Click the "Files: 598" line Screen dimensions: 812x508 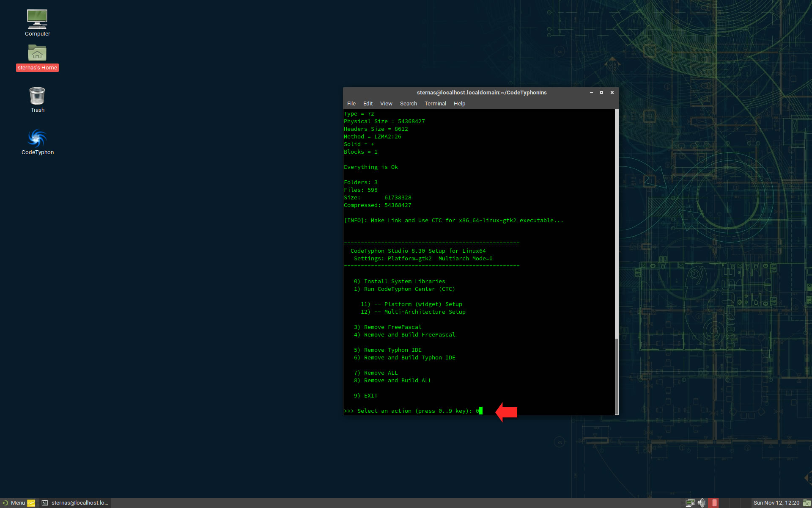360,190
